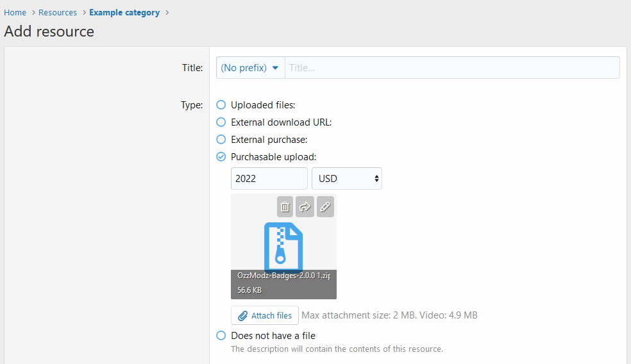Image resolution: width=631 pixels, height=364 pixels.
Task: Open the (No prefix) dropdown
Action: click(x=250, y=68)
